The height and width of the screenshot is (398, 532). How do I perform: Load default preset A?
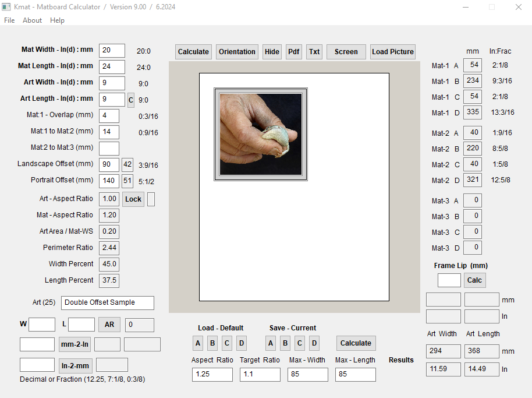(198, 343)
